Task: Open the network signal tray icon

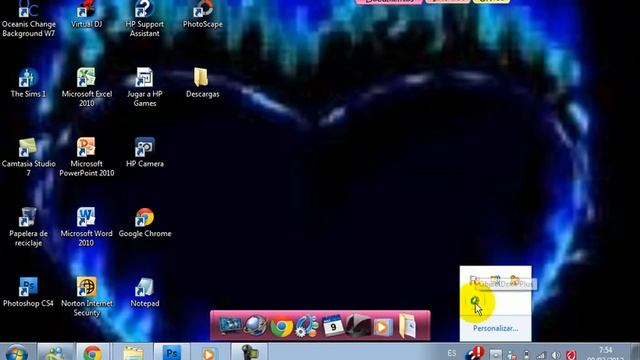Action: pyautogui.click(x=541, y=355)
